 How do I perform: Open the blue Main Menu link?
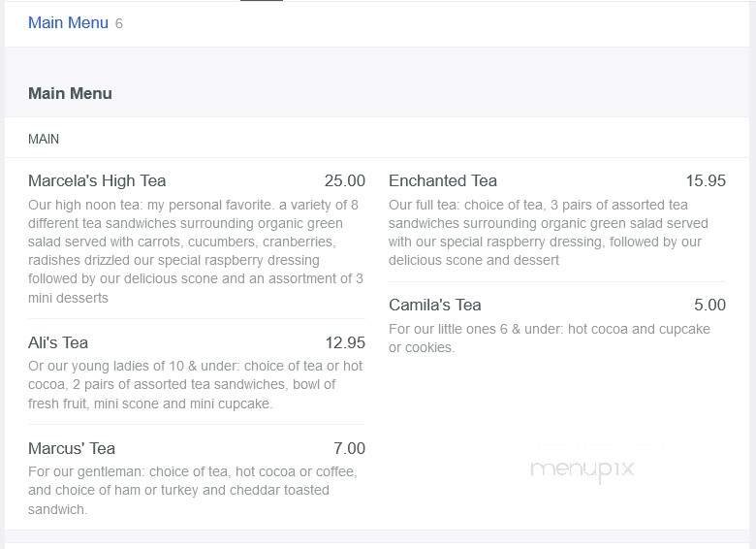[x=68, y=22]
